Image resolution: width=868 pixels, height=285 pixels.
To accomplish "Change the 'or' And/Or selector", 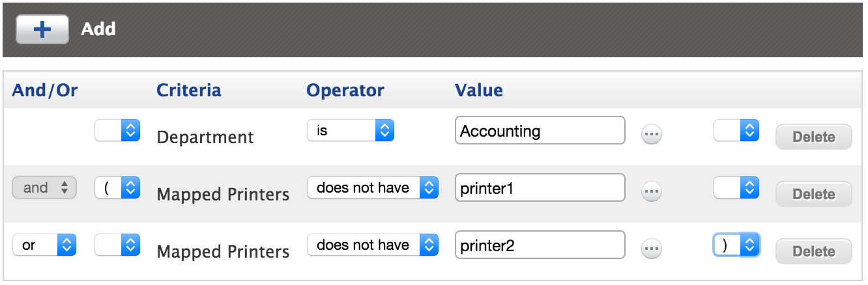I will coord(44,245).
